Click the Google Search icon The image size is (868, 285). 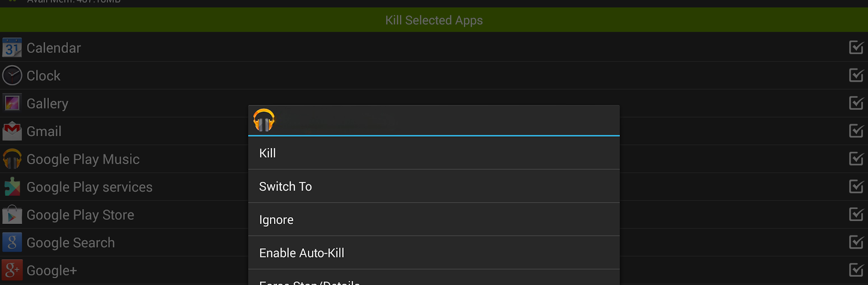[12, 242]
